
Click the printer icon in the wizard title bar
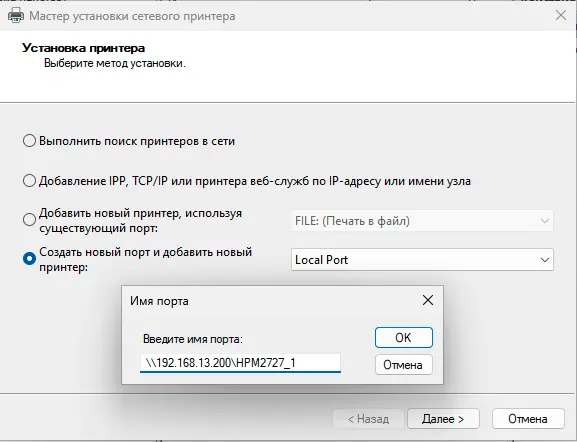tap(15, 16)
